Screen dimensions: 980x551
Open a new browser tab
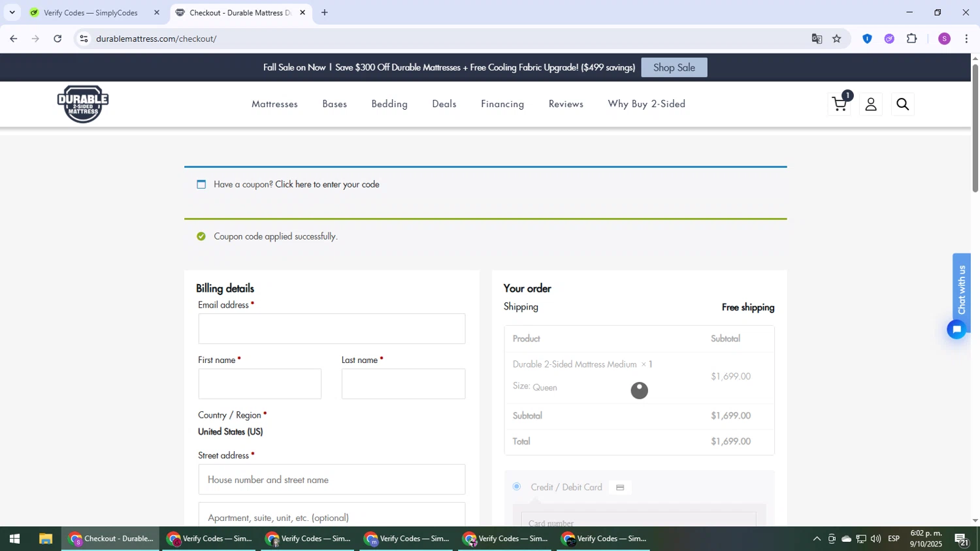coord(325,12)
